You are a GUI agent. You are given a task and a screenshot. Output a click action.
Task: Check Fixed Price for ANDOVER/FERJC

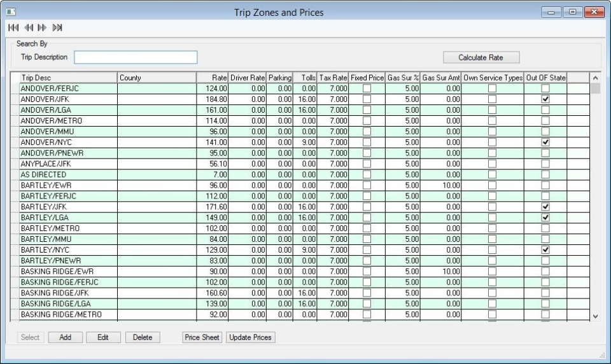coord(367,88)
